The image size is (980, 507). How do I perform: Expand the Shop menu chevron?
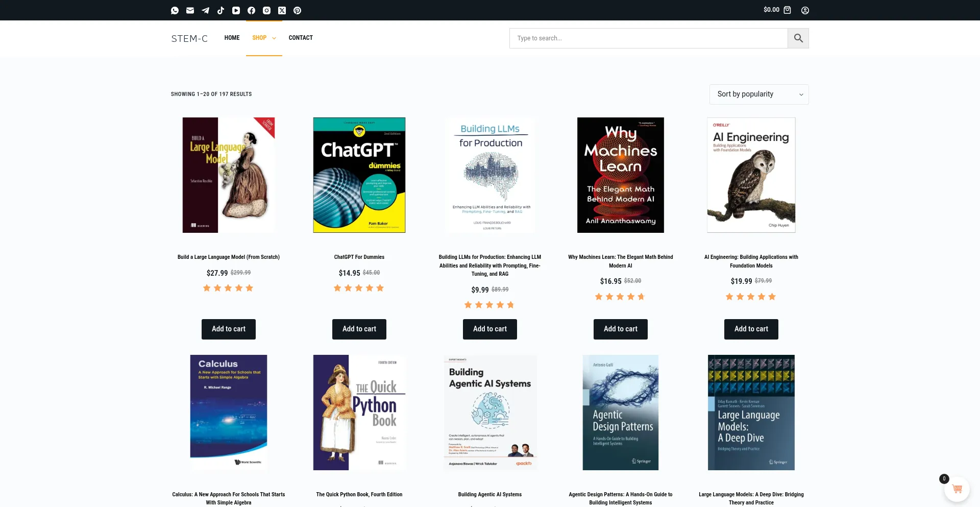(x=274, y=38)
